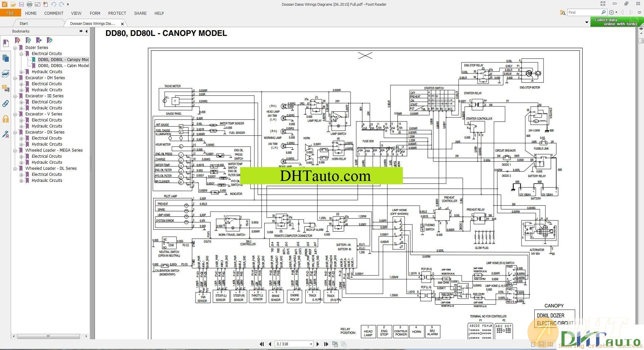Toggle full screen mode icon in the title bar
This screenshot has width=644, height=350.
click(x=603, y=4)
